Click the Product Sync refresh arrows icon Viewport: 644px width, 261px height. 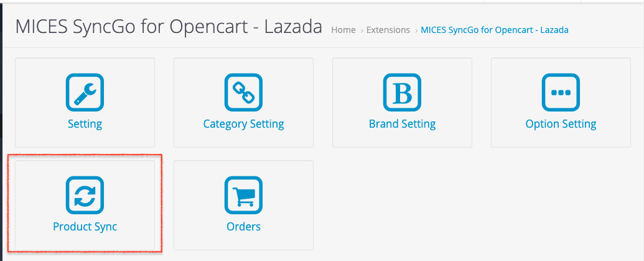coord(85,196)
